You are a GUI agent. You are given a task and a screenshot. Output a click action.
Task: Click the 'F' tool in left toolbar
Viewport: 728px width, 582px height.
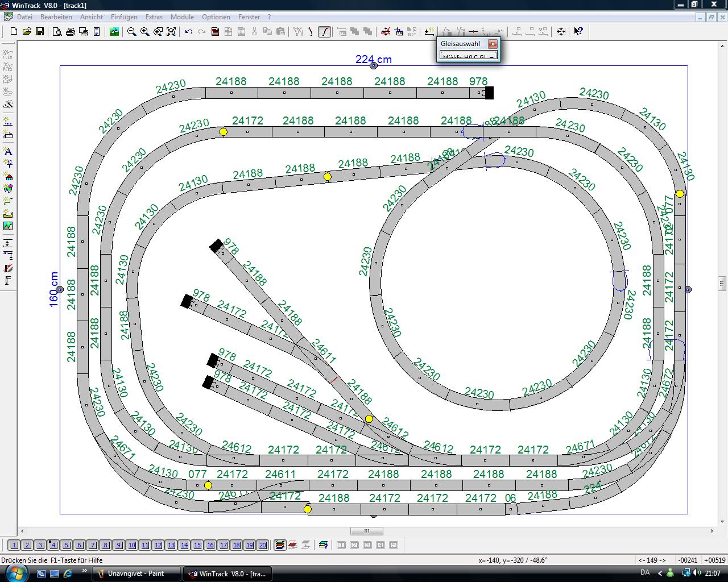click(8, 280)
